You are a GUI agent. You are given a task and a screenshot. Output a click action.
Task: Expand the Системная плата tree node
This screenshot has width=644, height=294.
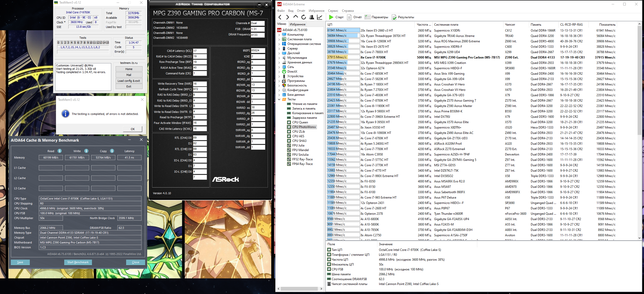[279, 39]
